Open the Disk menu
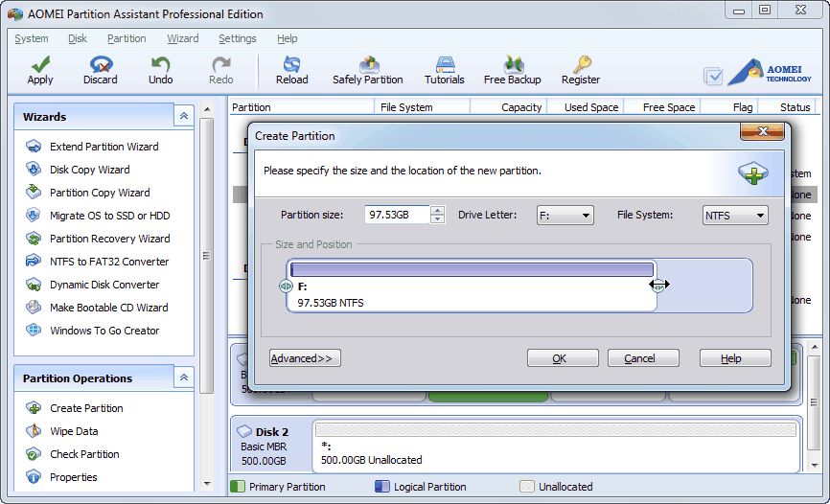The width and height of the screenshot is (830, 504). [78, 38]
